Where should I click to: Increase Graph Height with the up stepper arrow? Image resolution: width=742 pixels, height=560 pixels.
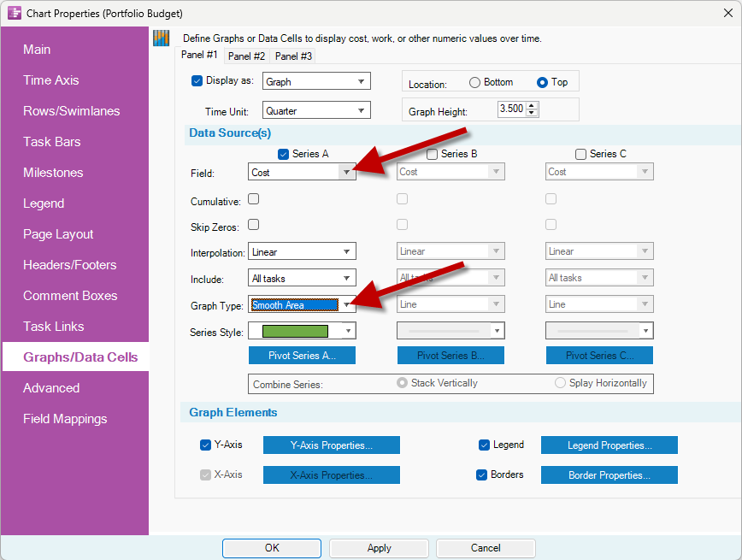pos(532,105)
